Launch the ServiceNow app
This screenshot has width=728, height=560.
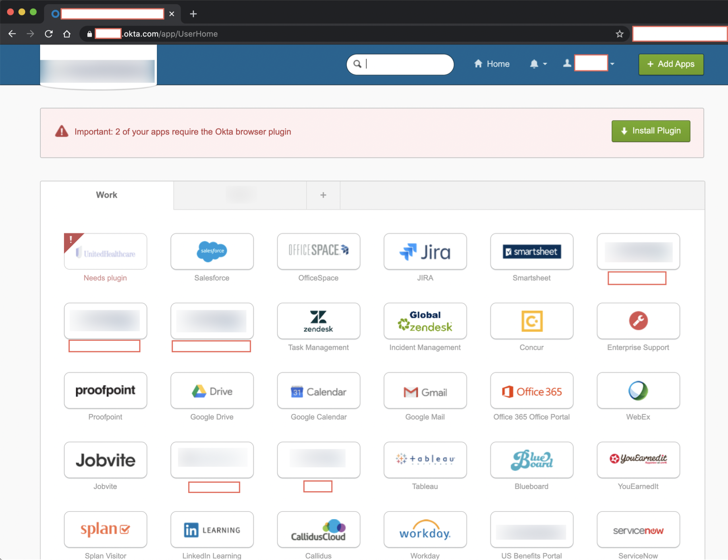click(638, 529)
